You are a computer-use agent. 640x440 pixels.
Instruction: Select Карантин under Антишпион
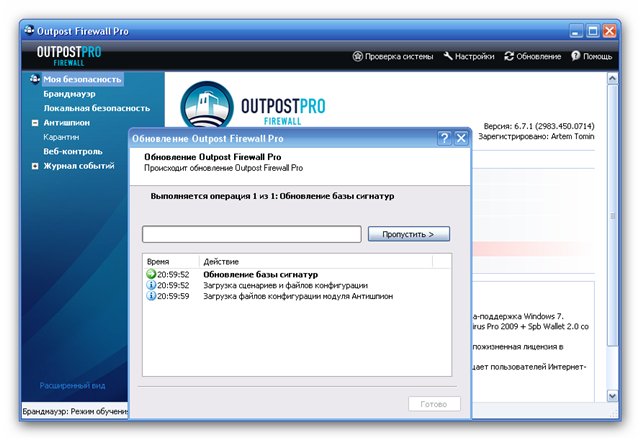tap(61, 137)
